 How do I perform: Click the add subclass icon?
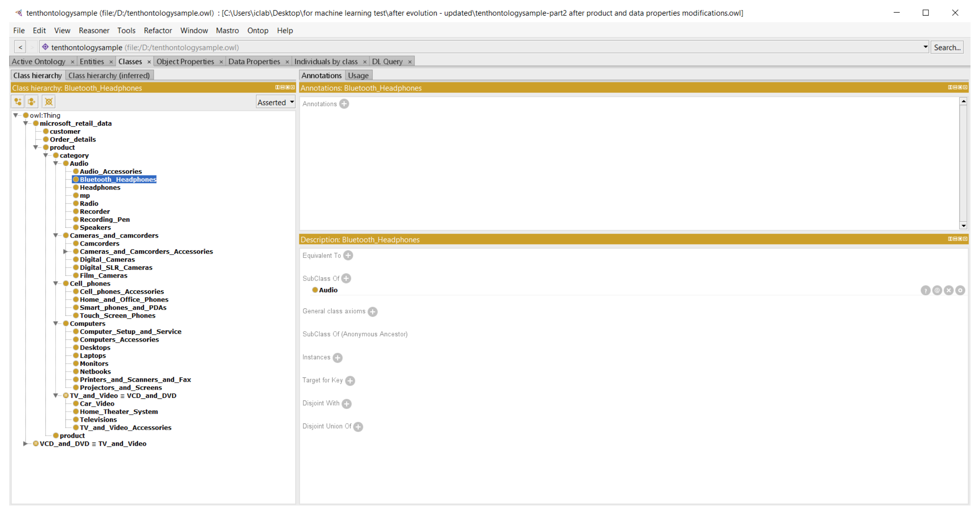click(x=18, y=102)
